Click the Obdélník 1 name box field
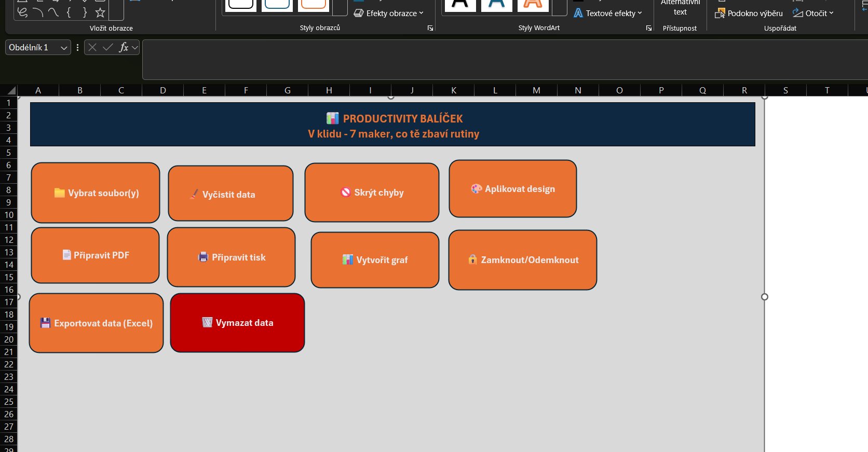 pyautogui.click(x=32, y=48)
